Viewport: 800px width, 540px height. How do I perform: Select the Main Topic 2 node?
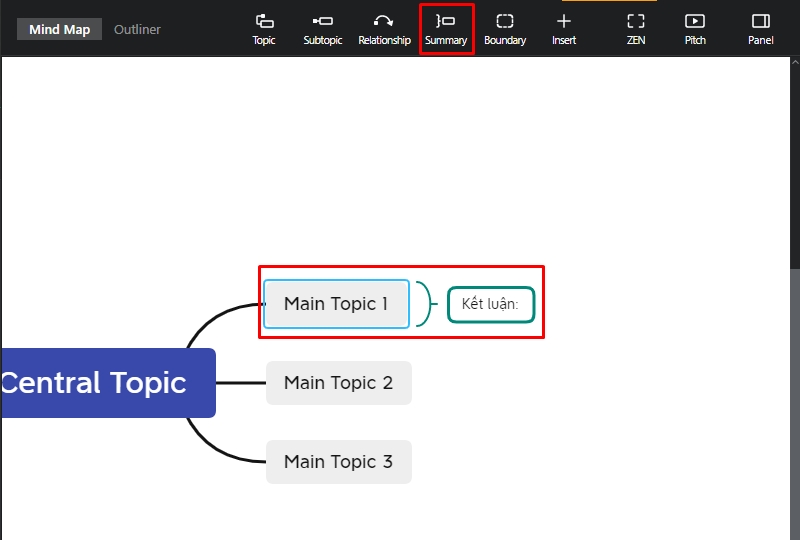(x=339, y=383)
